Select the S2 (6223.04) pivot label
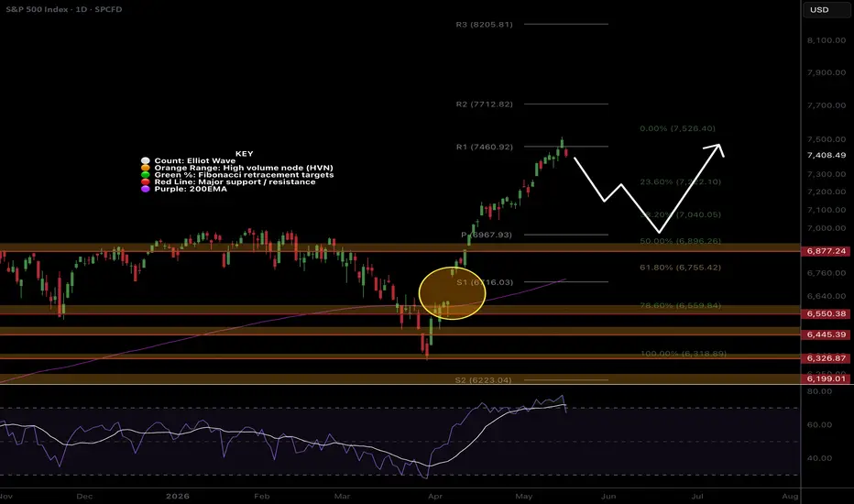This screenshot has height=504, width=854. (x=483, y=379)
